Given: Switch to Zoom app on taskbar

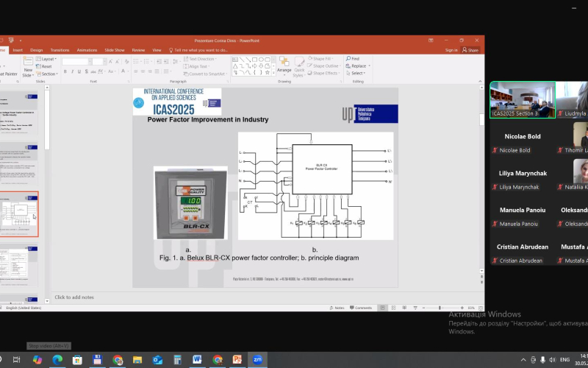Looking at the screenshot, I should click(x=257, y=359).
